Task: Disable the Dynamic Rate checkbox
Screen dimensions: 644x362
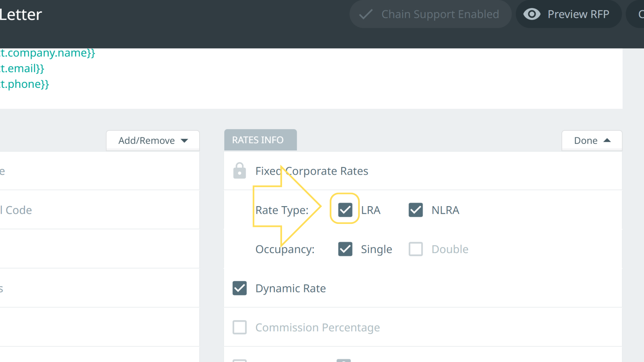Action: 239,288
